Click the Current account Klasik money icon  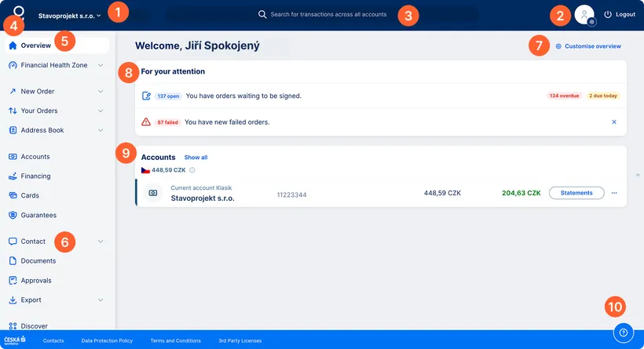(x=153, y=193)
